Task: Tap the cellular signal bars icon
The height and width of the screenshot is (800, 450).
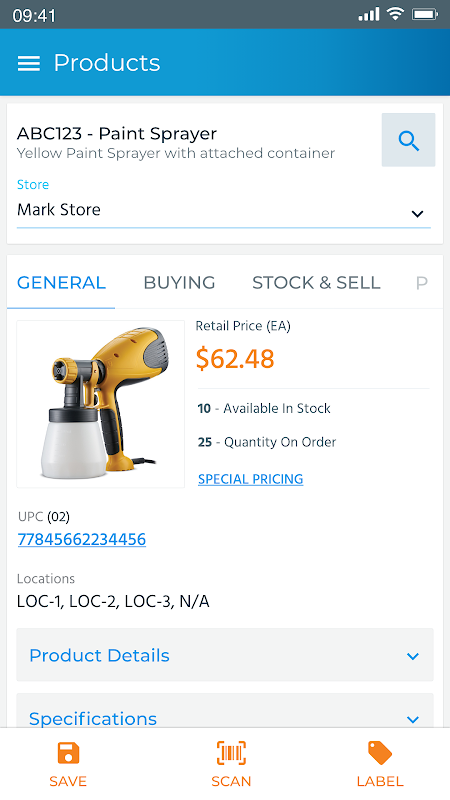Action: tap(369, 14)
